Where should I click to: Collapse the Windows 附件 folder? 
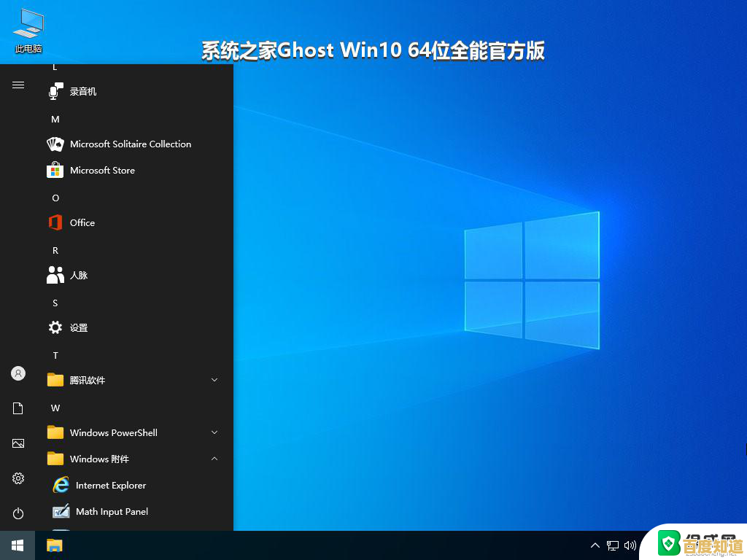pyautogui.click(x=214, y=459)
